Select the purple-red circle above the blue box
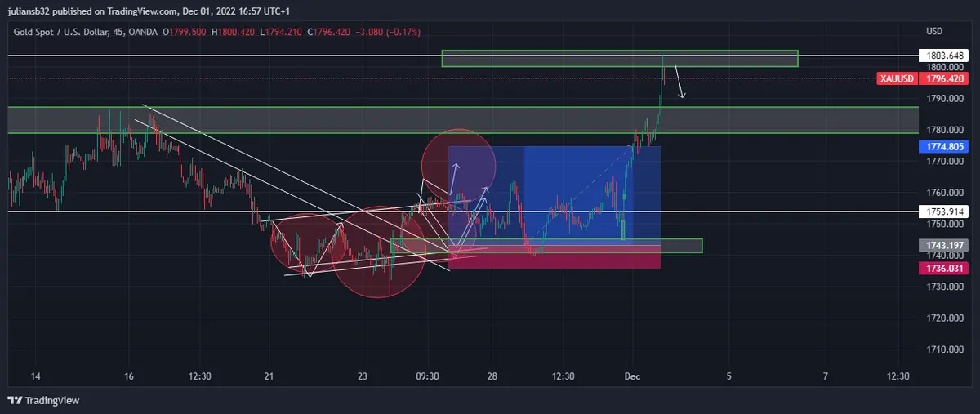Viewport: 980px width, 414px height. pyautogui.click(x=458, y=163)
